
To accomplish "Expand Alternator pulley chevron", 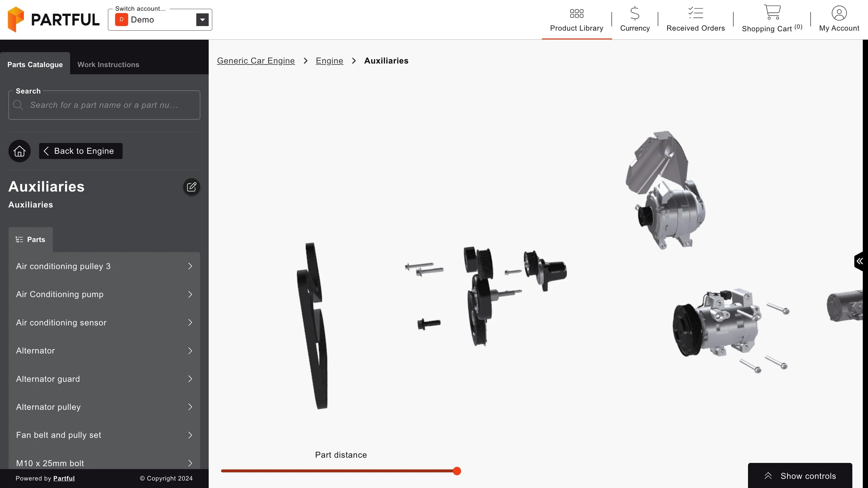I will tap(190, 407).
